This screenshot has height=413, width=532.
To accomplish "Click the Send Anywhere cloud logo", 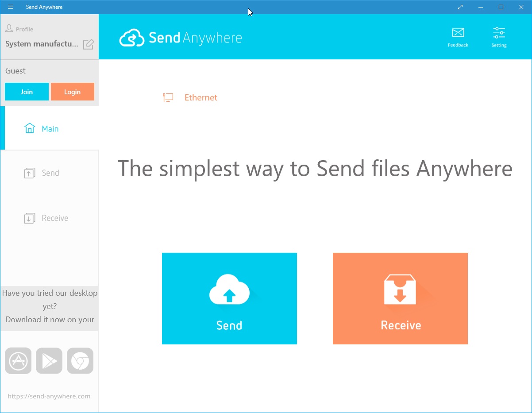I will [132, 37].
